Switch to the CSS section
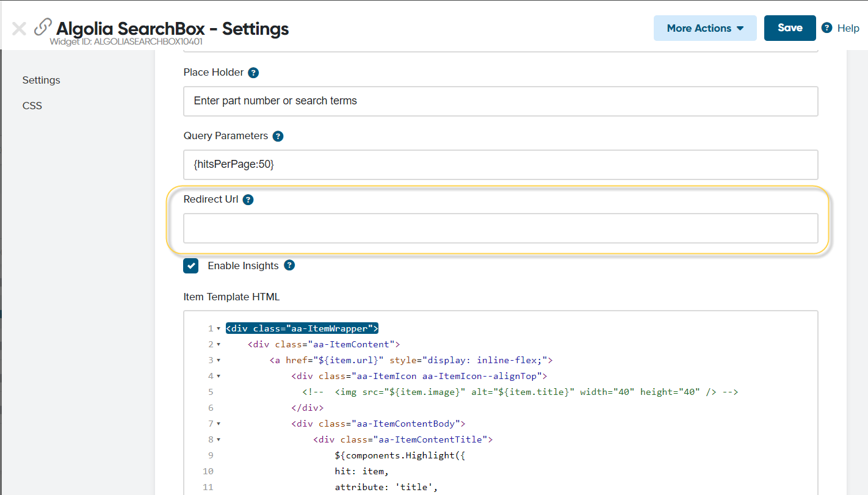Screen dimensions: 868x495 (32, 106)
